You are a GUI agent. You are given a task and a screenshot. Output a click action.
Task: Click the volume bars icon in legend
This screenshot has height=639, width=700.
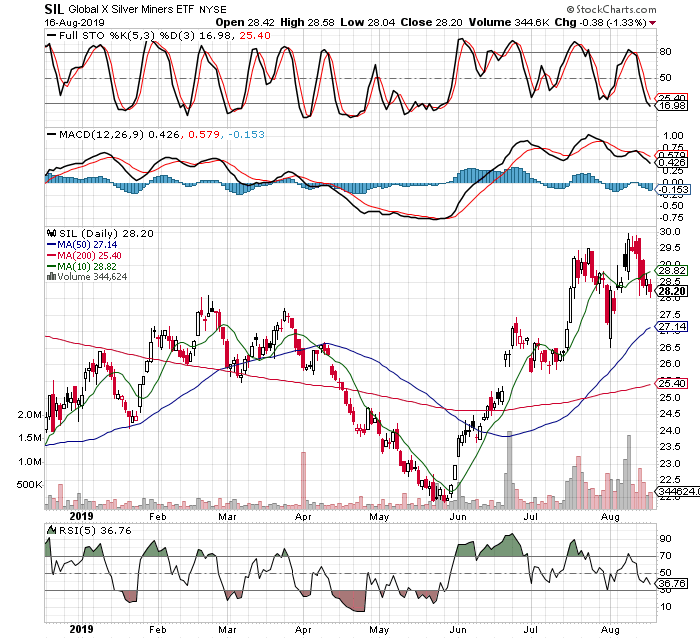(x=51, y=276)
